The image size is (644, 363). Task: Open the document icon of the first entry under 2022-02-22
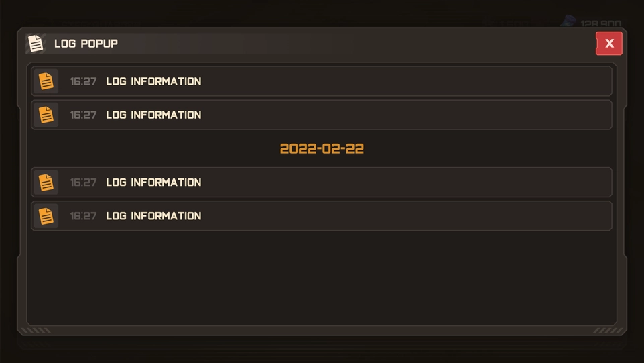tap(46, 182)
